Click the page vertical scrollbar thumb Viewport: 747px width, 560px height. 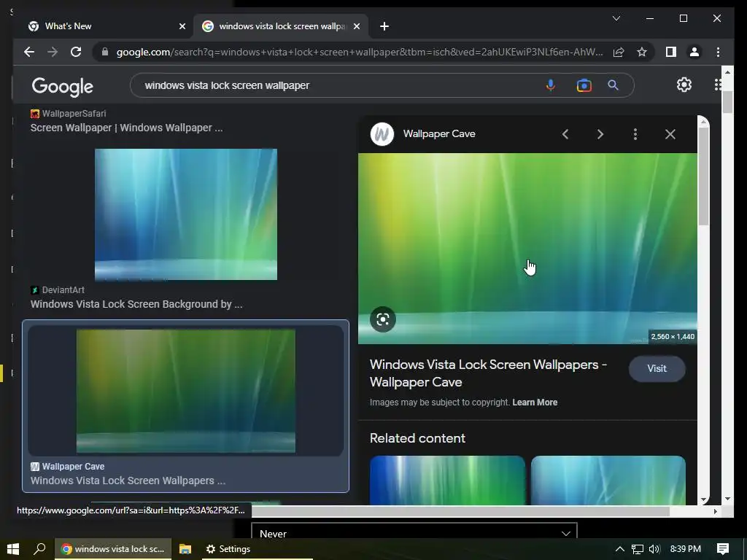(x=727, y=101)
